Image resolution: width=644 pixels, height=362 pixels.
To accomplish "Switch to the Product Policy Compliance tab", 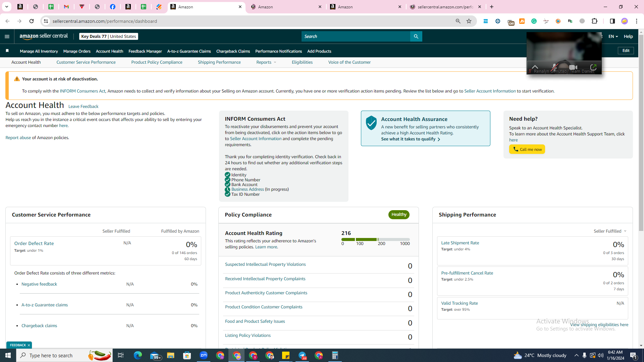I will [157, 62].
